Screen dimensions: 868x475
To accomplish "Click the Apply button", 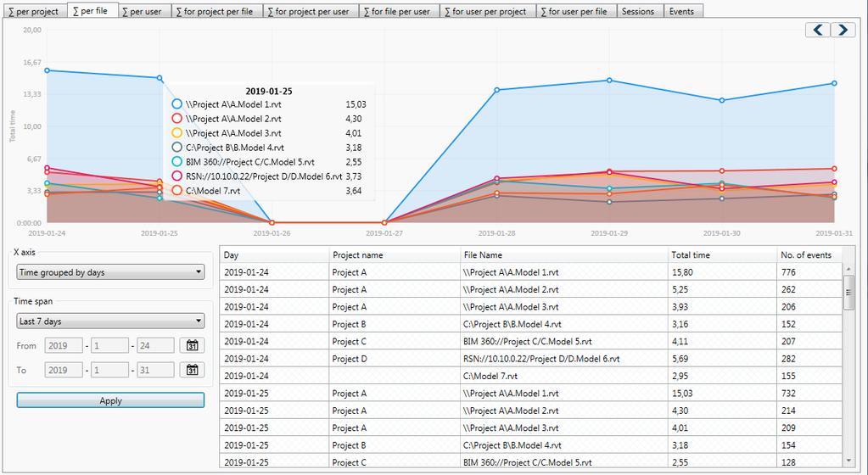I will (110, 400).
